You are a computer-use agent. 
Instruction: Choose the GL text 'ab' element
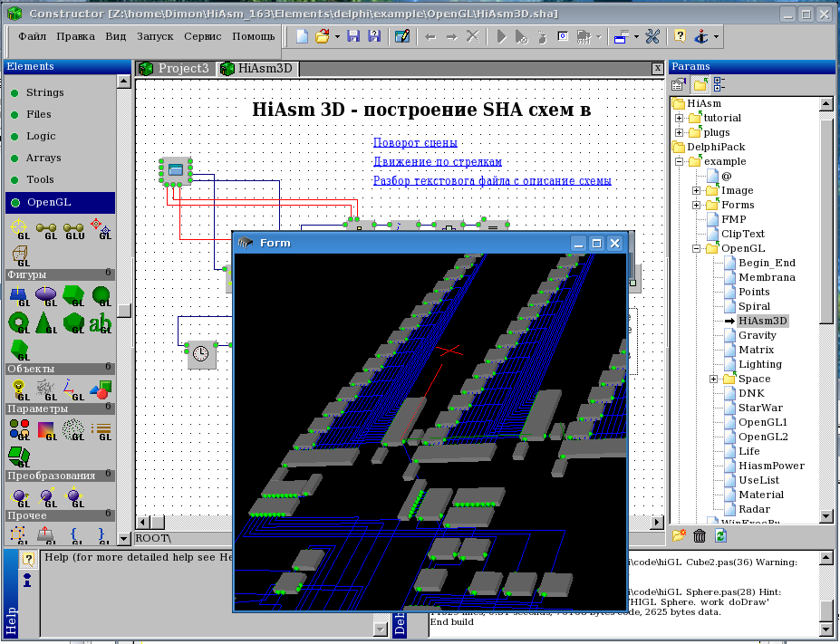101,322
